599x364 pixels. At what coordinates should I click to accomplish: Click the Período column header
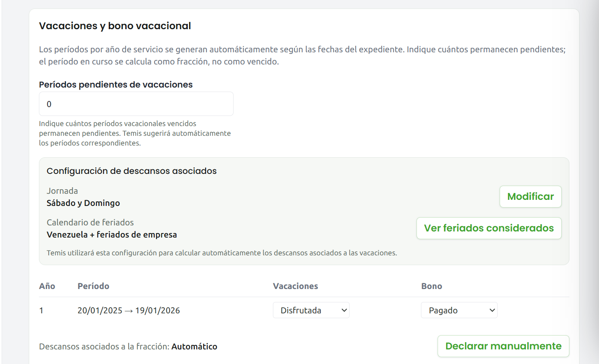(93, 286)
